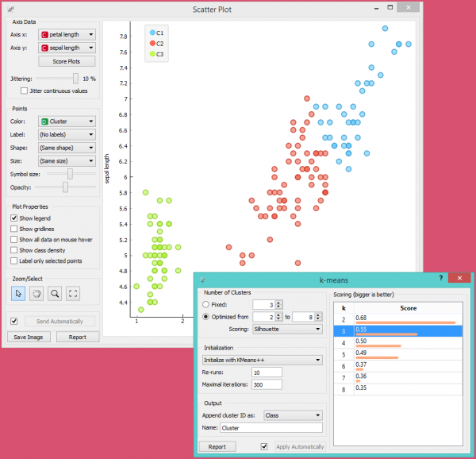Screen dimensions: 476x459
Task: Select the k=2 row in scoring table
Action: [401, 319]
